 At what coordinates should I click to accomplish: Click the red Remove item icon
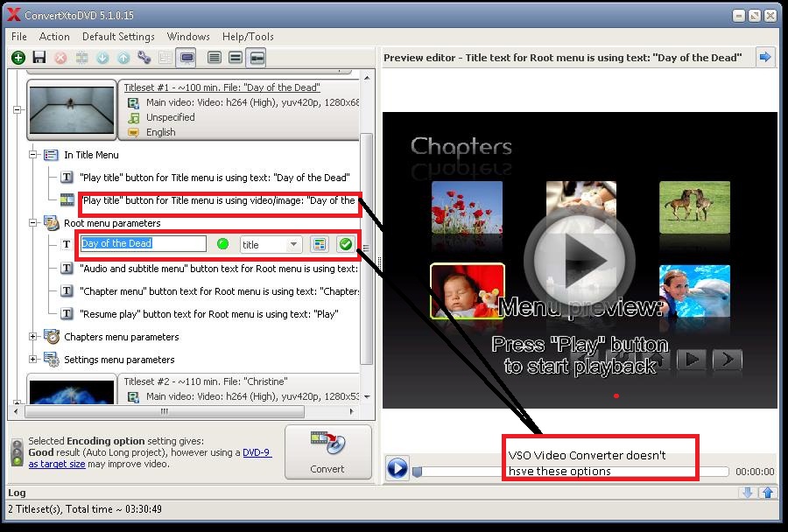pos(60,58)
